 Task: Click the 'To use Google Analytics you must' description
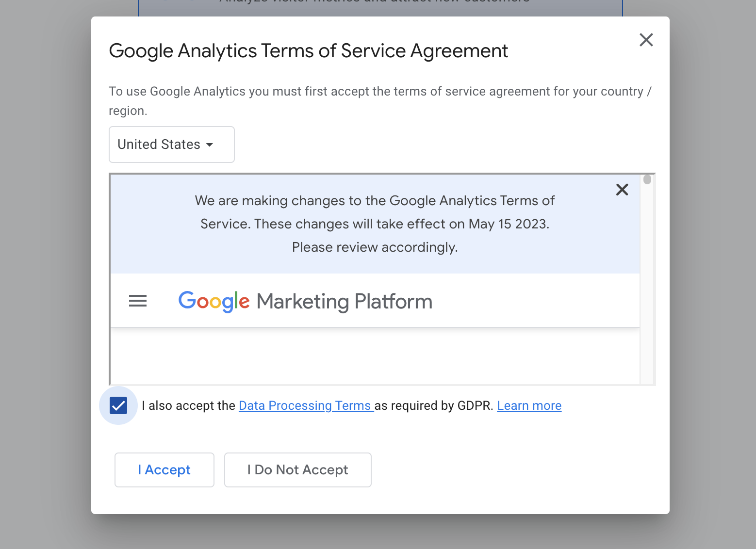[380, 101]
